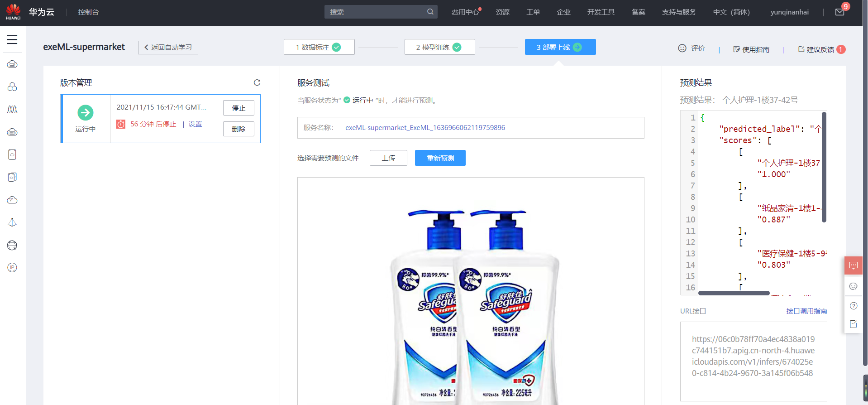Click the stacked cards with cloud sidebar icon

pyautogui.click(x=12, y=177)
